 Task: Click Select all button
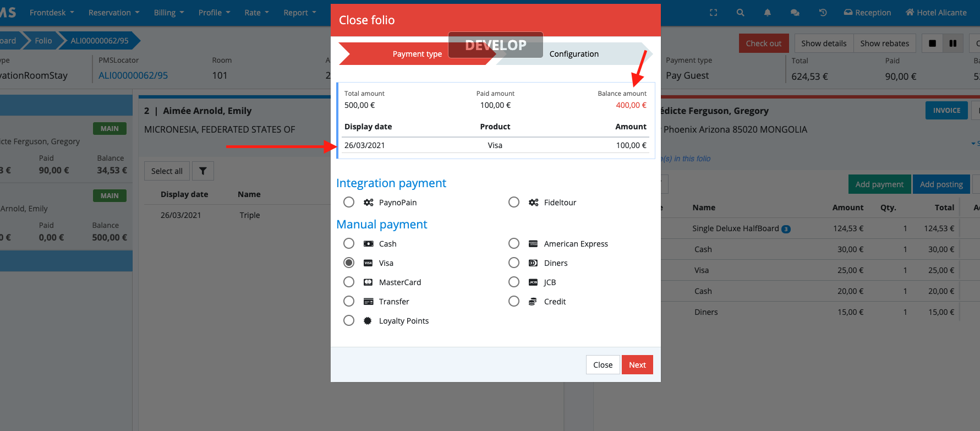tap(167, 171)
